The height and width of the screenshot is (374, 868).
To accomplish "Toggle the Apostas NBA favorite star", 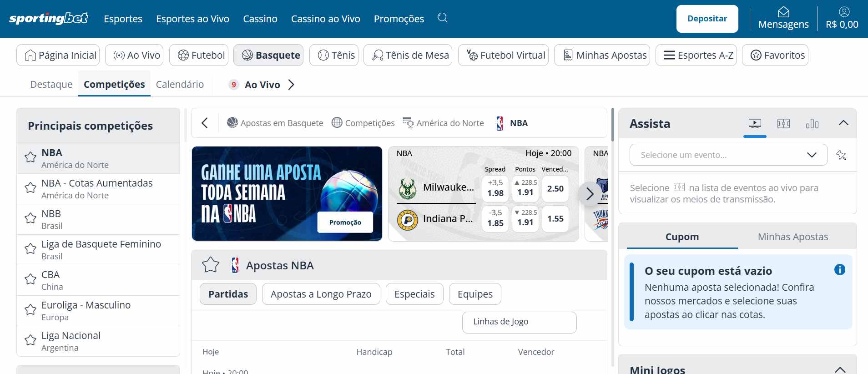I will pos(211,265).
